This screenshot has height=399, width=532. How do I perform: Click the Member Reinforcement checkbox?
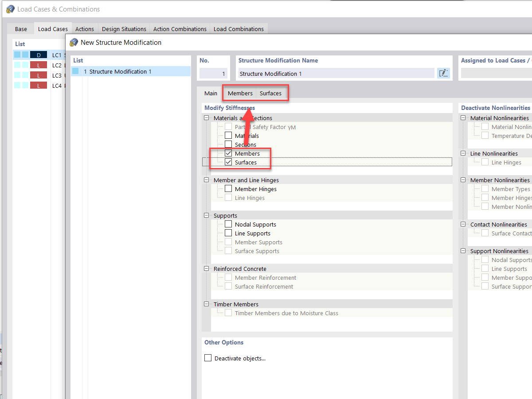(x=228, y=278)
